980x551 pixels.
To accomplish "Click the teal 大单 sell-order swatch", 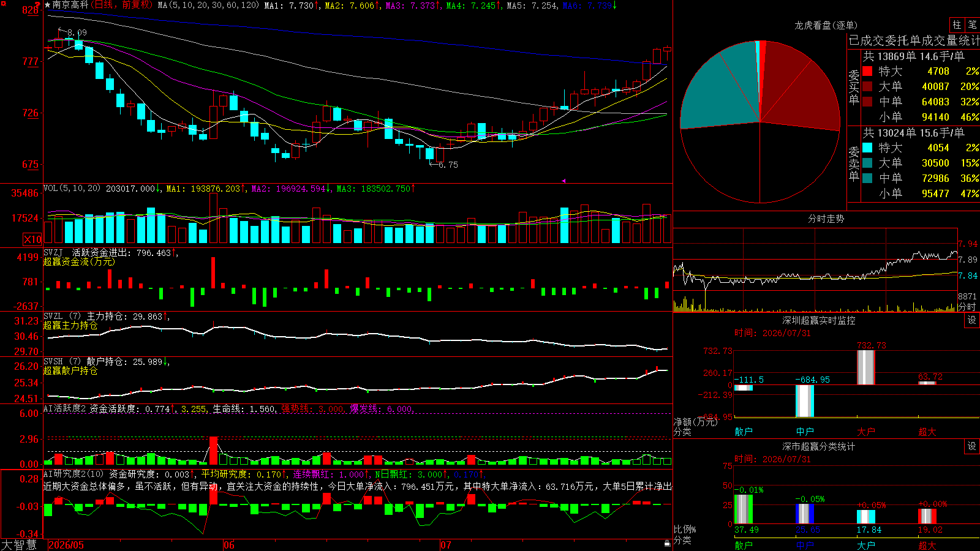I will click(867, 163).
